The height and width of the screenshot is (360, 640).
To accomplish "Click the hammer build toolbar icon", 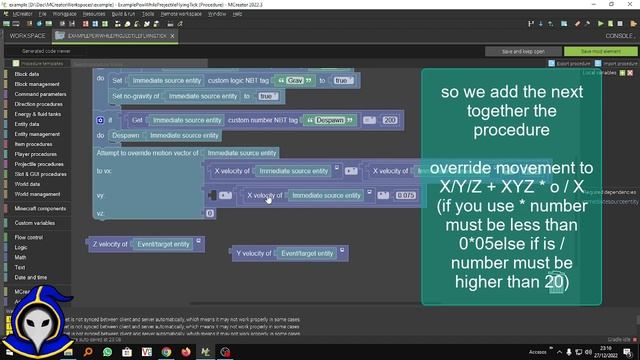I will pos(587,24).
